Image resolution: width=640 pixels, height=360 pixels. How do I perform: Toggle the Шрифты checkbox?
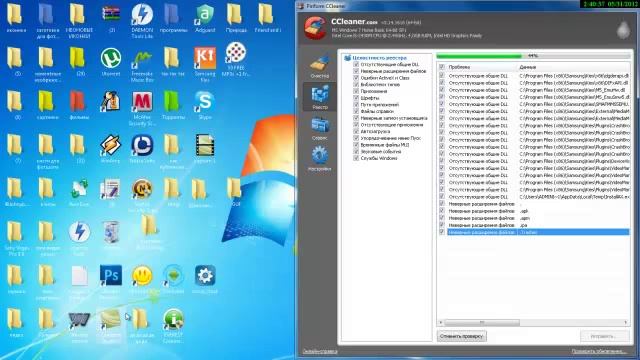[x=356, y=98]
